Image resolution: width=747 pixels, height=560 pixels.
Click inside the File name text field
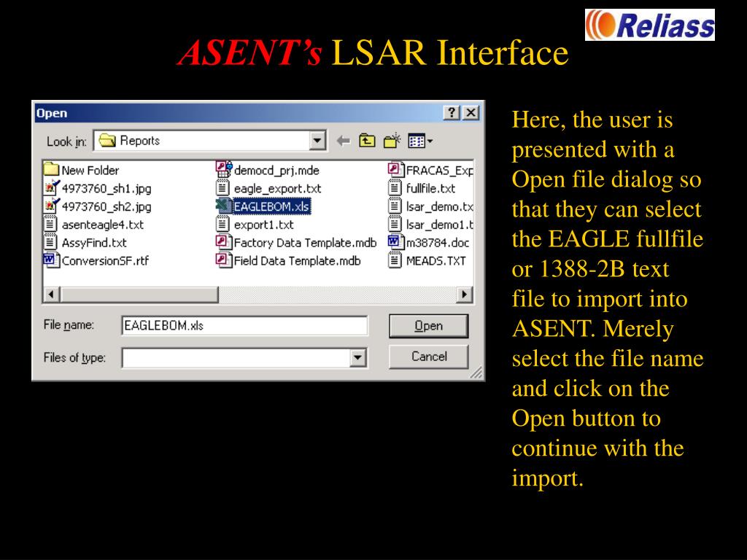(244, 326)
